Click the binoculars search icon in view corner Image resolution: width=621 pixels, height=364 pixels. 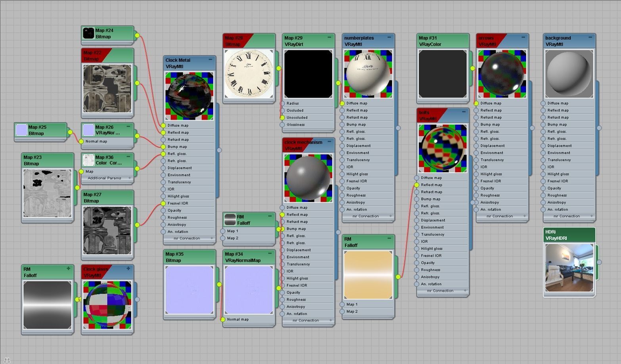point(7,360)
